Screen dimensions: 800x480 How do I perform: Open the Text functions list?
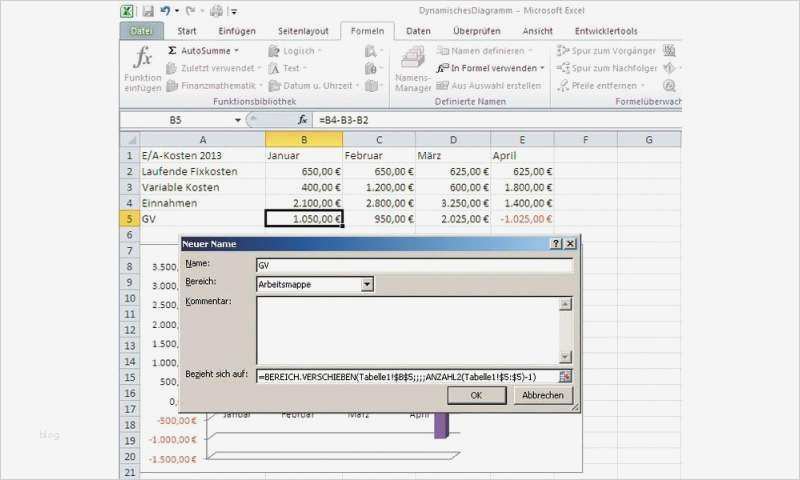[287, 68]
